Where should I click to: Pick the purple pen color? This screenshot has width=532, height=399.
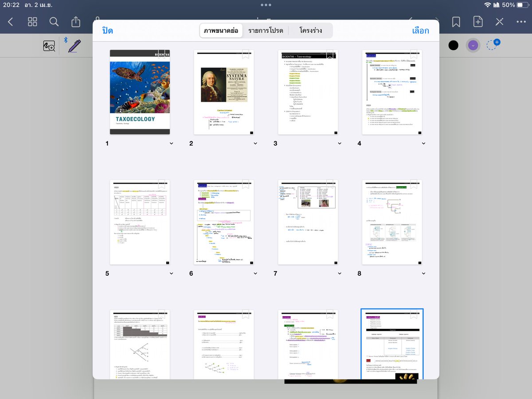(473, 45)
